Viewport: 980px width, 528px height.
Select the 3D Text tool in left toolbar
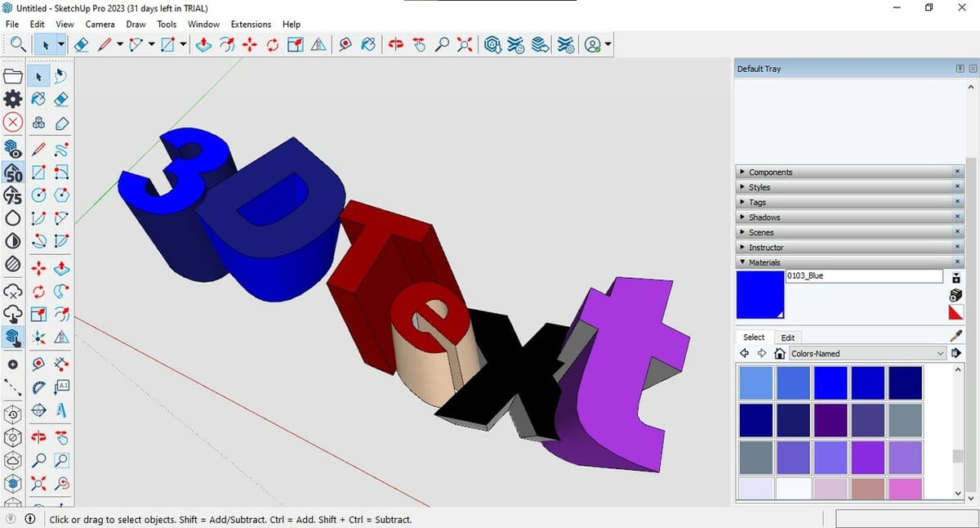click(61, 409)
